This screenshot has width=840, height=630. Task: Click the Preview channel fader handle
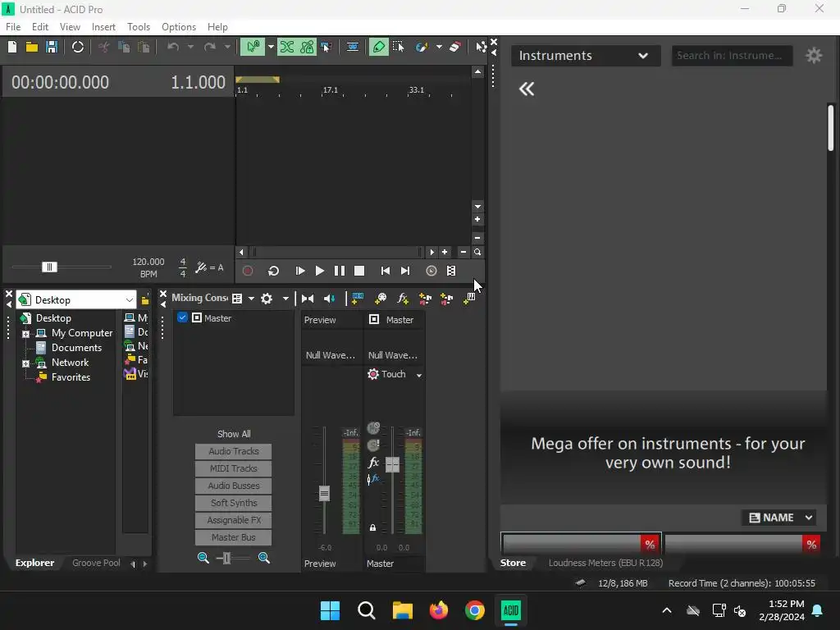(324, 493)
